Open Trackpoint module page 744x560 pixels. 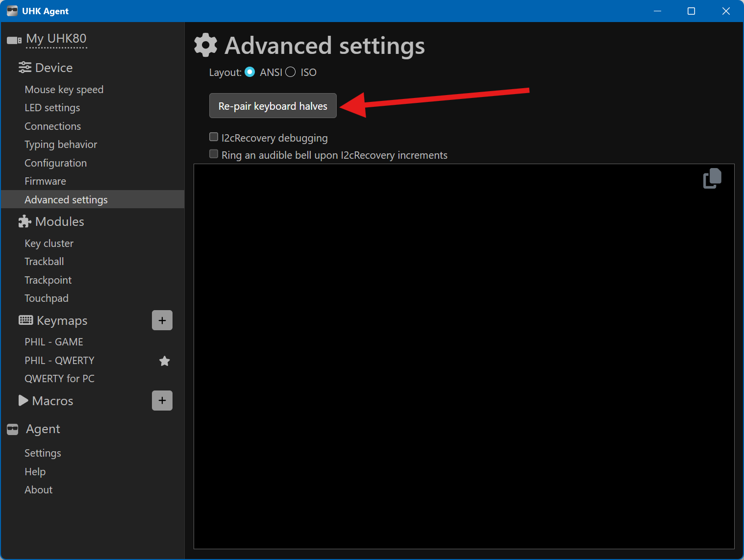click(x=48, y=280)
